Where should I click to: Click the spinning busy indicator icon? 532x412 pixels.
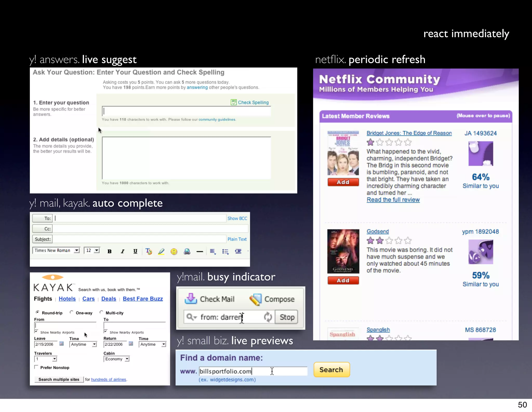pos(268,317)
